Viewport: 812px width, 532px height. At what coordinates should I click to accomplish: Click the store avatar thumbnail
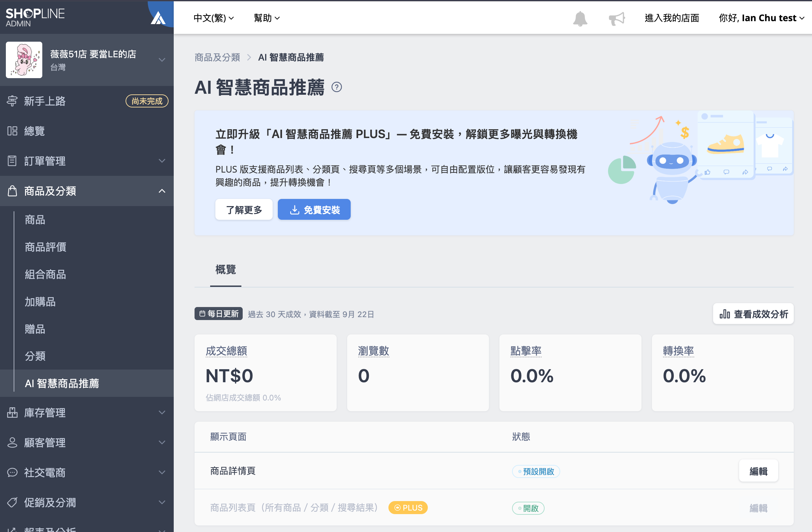pyautogui.click(x=24, y=60)
